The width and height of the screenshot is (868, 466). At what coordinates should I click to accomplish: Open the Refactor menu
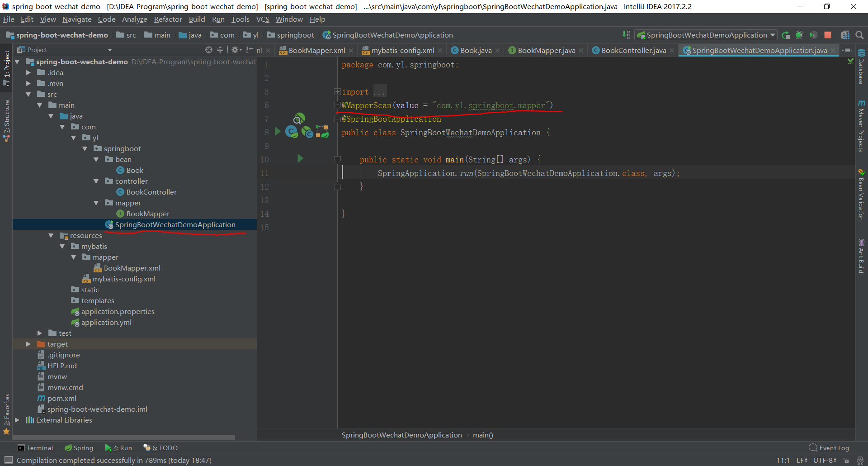point(168,19)
